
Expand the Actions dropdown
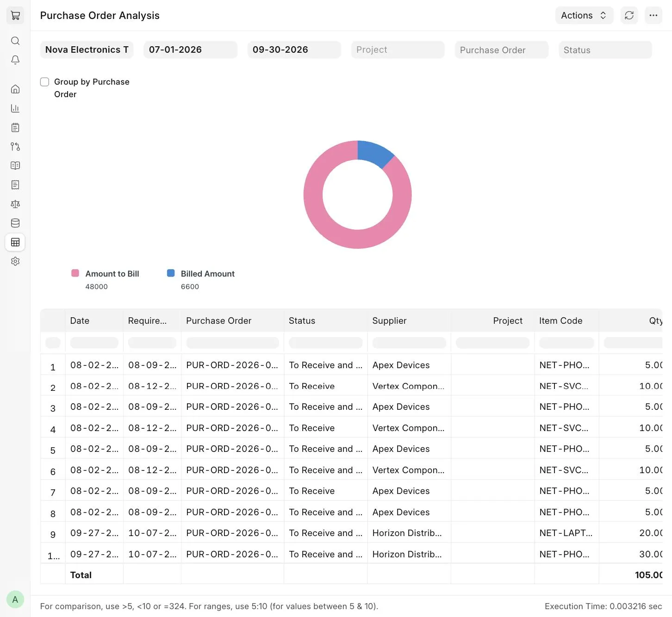584,15
